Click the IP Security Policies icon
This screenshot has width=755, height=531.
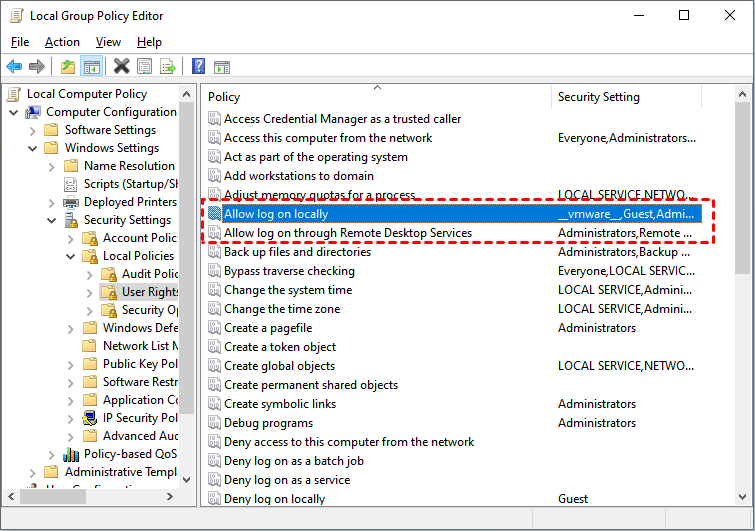90,418
